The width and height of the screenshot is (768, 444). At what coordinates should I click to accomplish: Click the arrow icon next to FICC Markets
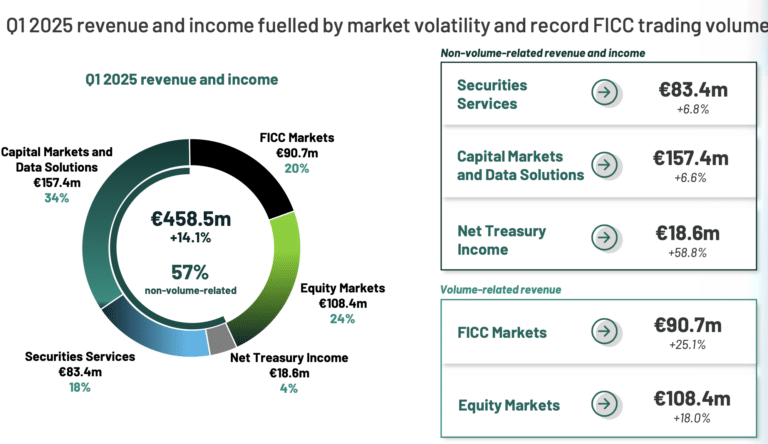604,331
